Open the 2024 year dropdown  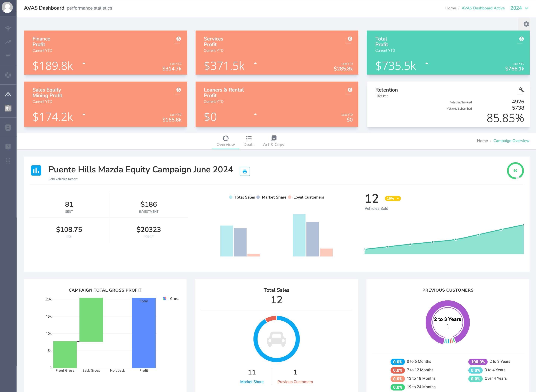click(519, 8)
